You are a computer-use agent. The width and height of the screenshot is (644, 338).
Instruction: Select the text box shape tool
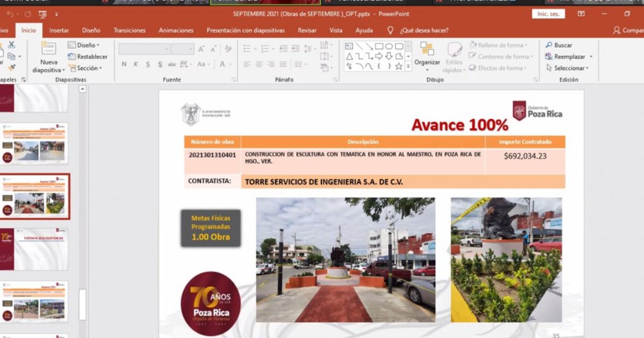point(349,46)
